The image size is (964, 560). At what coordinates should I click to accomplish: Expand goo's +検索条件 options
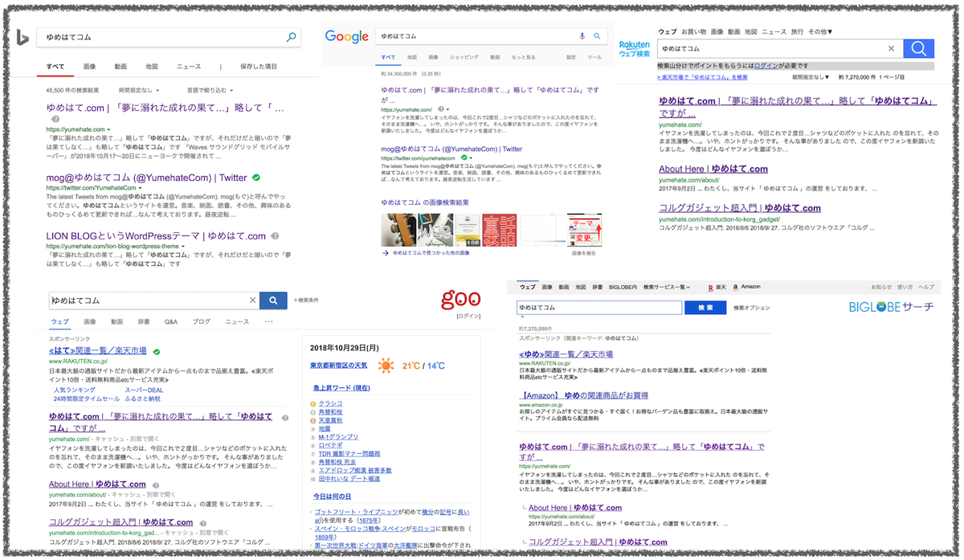(x=306, y=300)
